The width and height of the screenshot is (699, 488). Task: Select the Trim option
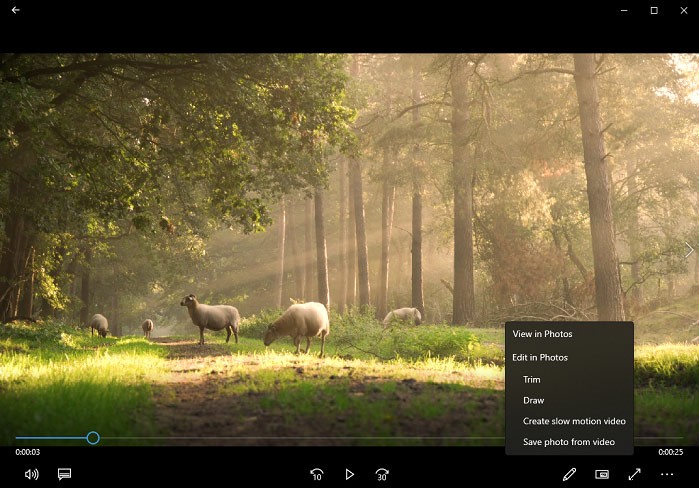[531, 379]
